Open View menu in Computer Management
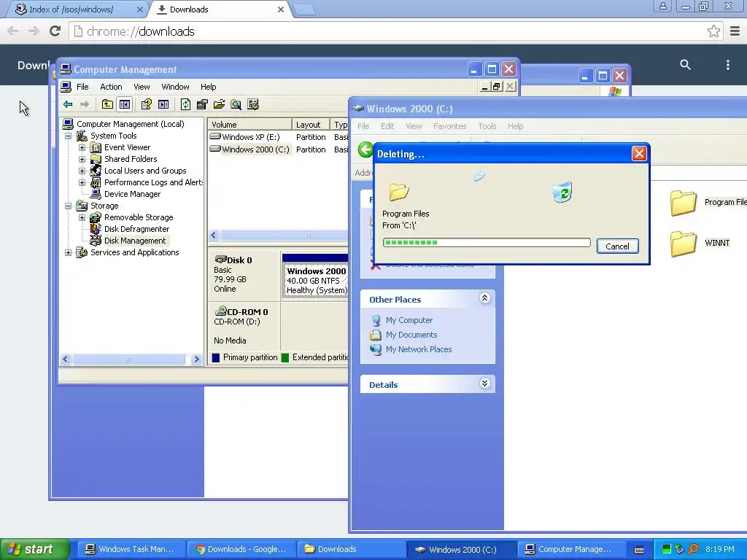The width and height of the screenshot is (747, 560). pyautogui.click(x=142, y=87)
